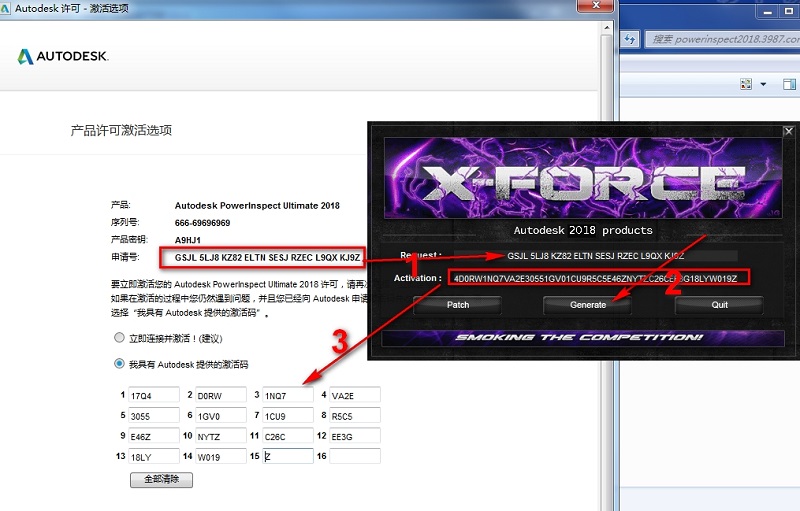The width and height of the screenshot is (800, 511).
Task: Close the X-Force window with its X
Action: [x=789, y=131]
